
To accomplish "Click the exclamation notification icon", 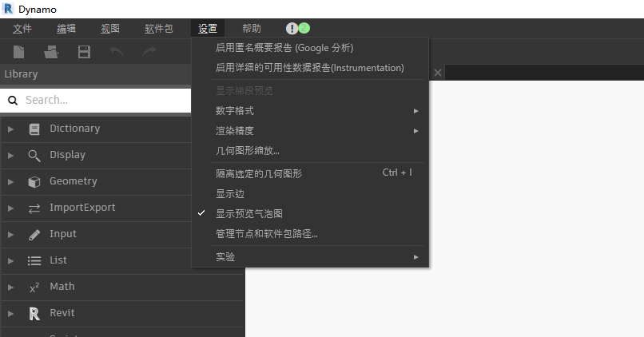I will (292, 28).
